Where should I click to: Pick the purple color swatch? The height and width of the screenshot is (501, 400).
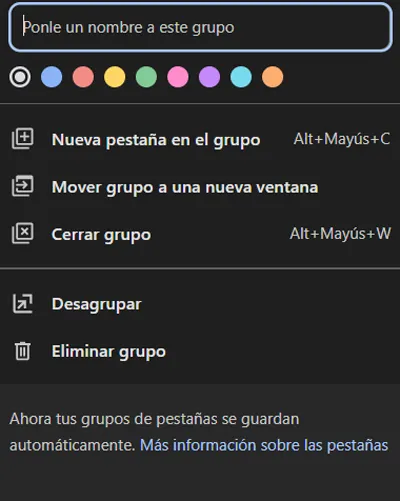(x=209, y=77)
